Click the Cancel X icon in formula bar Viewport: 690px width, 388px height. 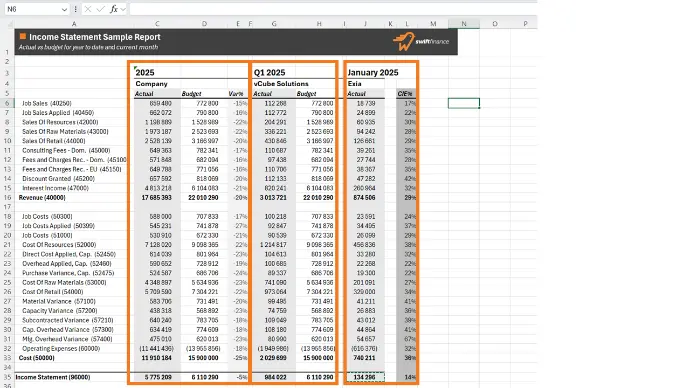coord(88,9)
